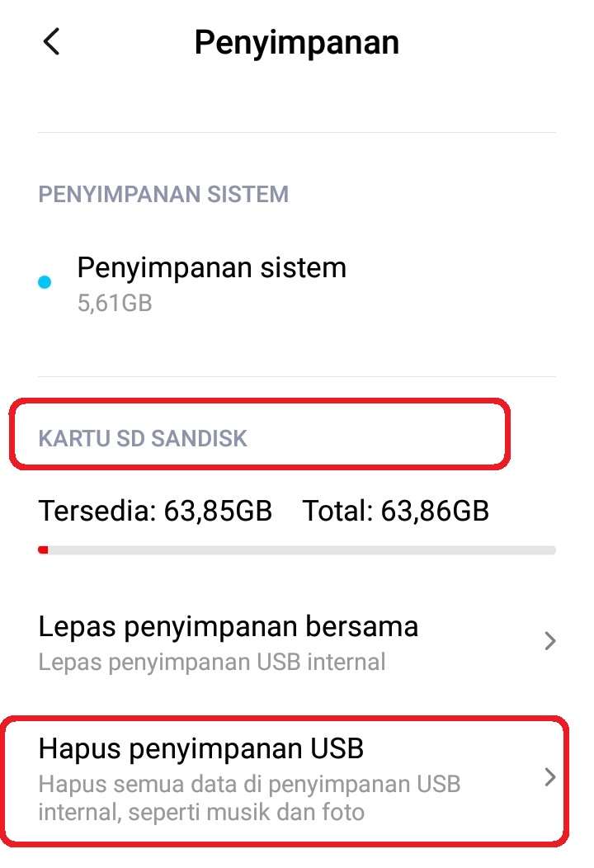Open Lepas penyimpanan bersama
The width and height of the screenshot is (594, 868).
(x=297, y=642)
